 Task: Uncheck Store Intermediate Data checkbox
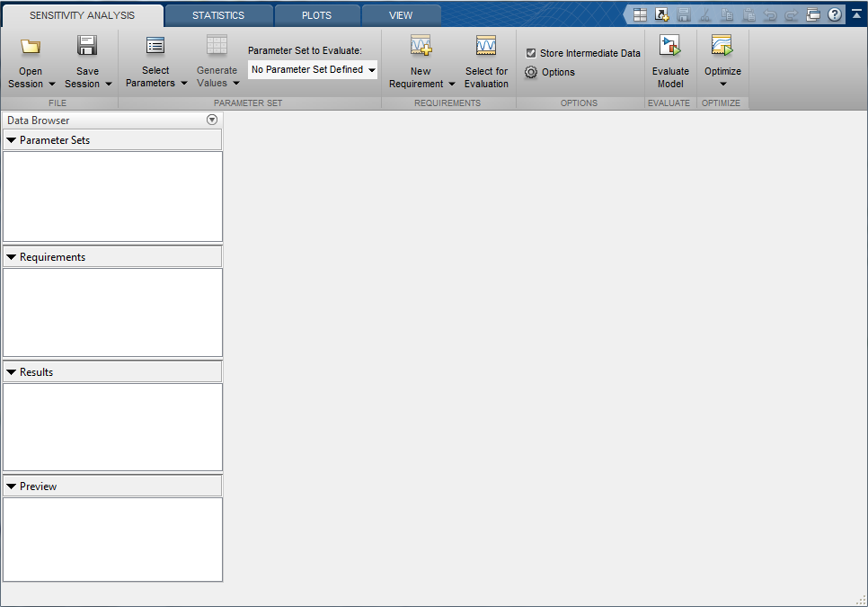click(x=531, y=53)
